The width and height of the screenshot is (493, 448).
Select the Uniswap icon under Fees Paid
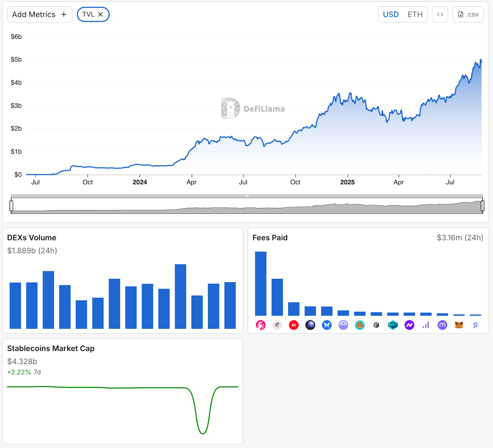[261, 325]
